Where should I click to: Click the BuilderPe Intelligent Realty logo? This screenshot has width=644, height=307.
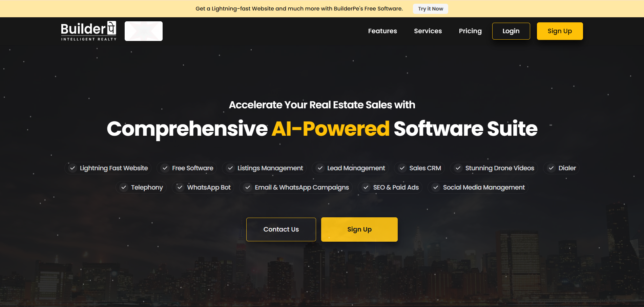(x=89, y=31)
